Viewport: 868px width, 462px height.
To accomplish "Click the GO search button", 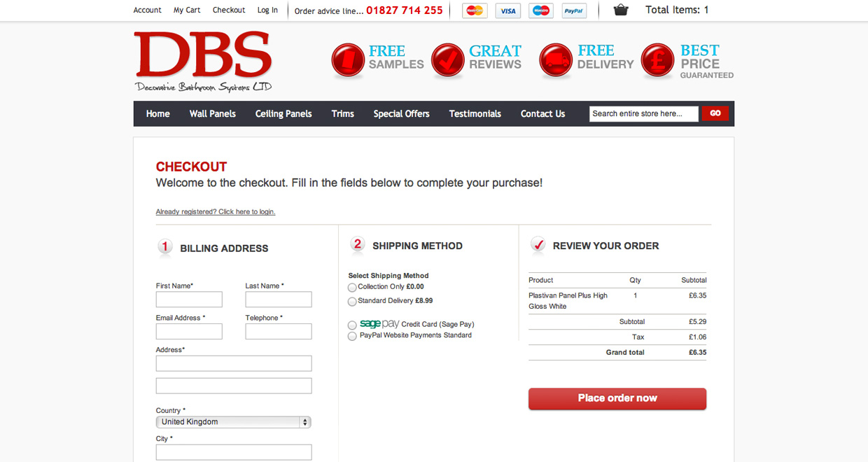I will (715, 113).
